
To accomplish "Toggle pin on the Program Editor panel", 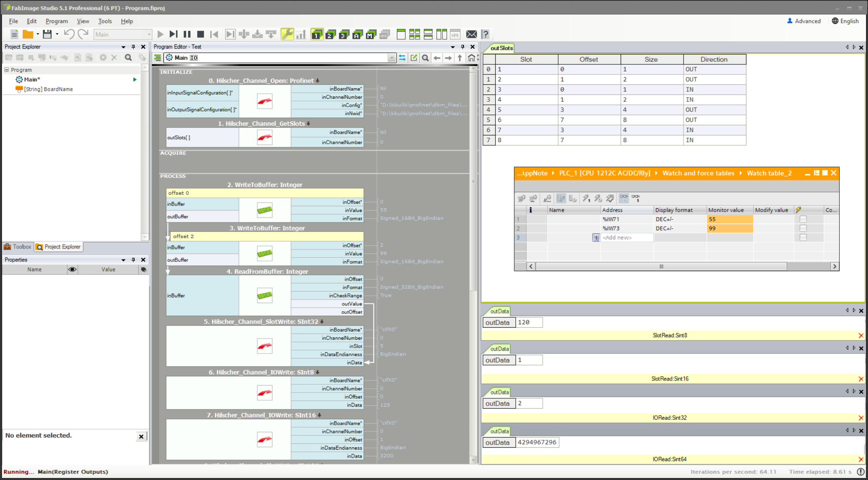I will pos(463,47).
